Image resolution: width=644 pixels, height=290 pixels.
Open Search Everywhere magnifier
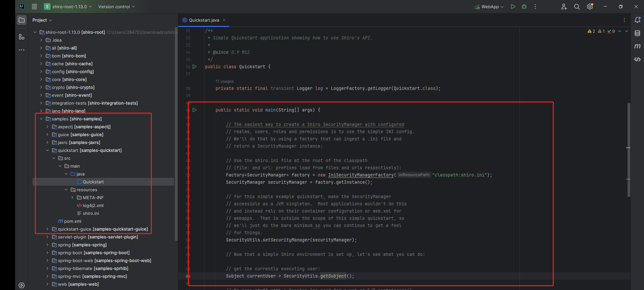tap(577, 7)
